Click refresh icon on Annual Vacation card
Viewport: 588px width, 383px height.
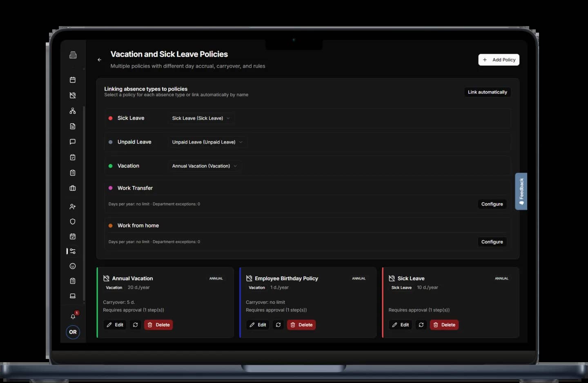coord(135,325)
